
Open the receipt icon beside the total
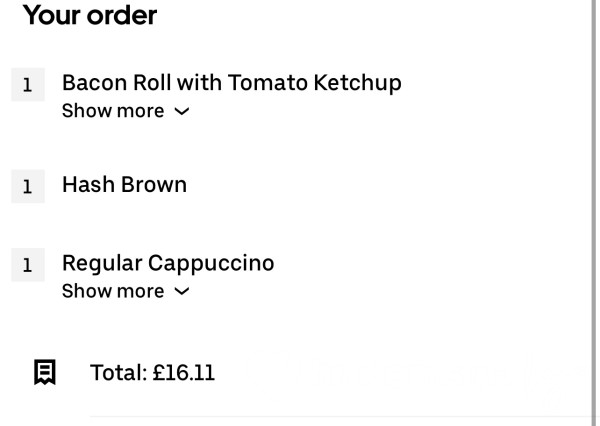coord(45,372)
